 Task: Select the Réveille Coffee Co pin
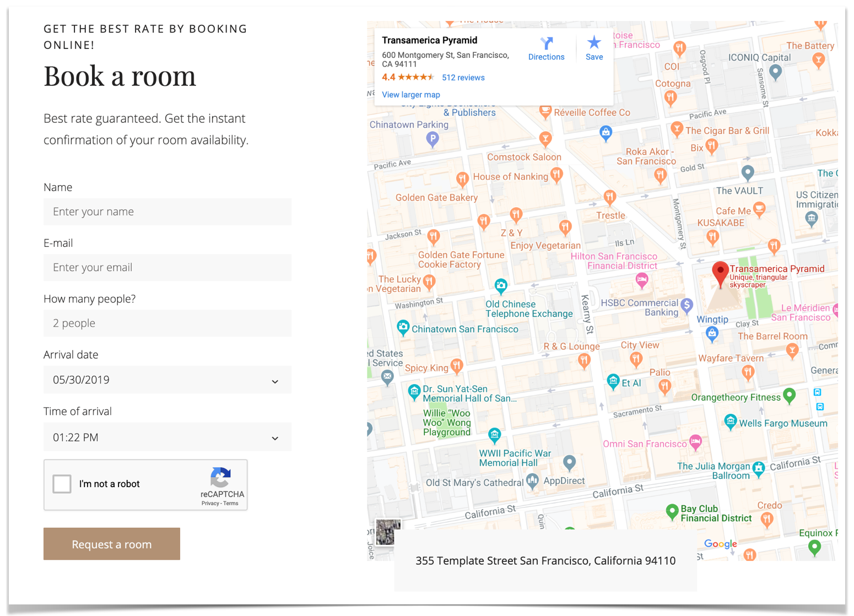pyautogui.click(x=545, y=112)
